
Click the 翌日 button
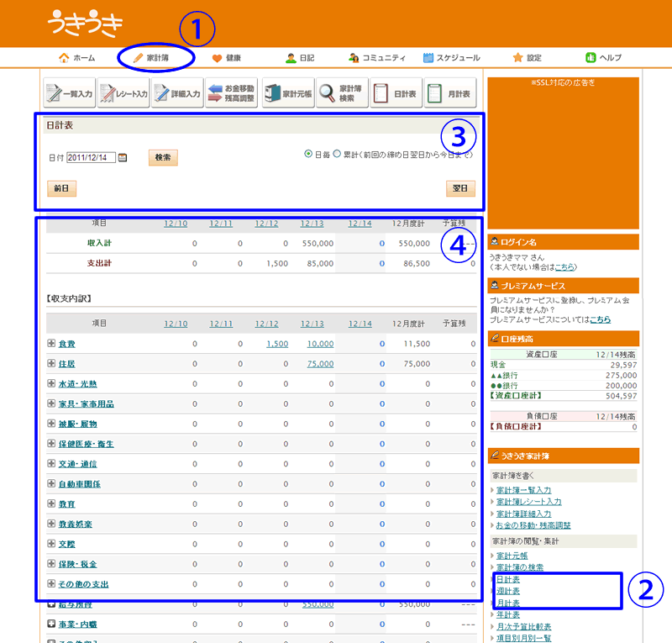[460, 188]
